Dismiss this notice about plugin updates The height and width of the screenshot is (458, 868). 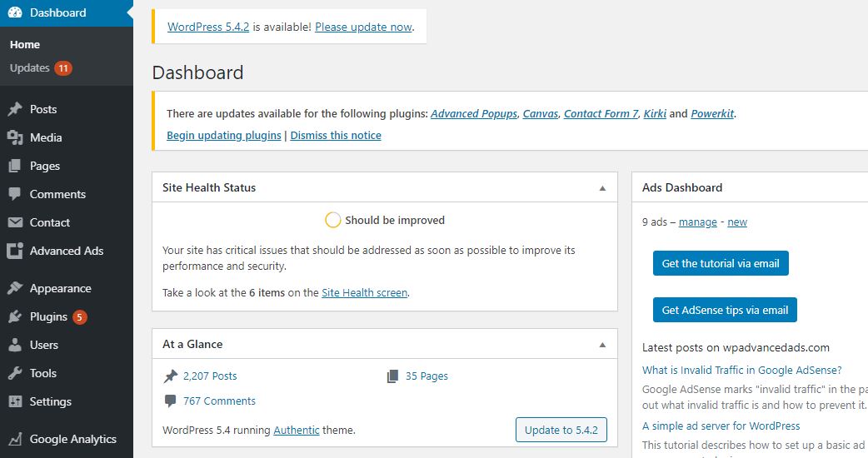[x=336, y=135]
